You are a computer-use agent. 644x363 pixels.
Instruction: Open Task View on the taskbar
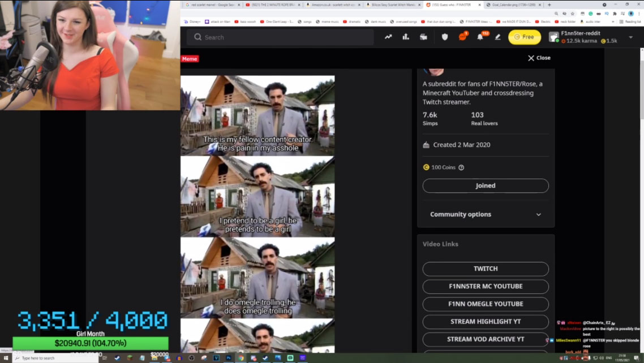[x=105, y=358]
